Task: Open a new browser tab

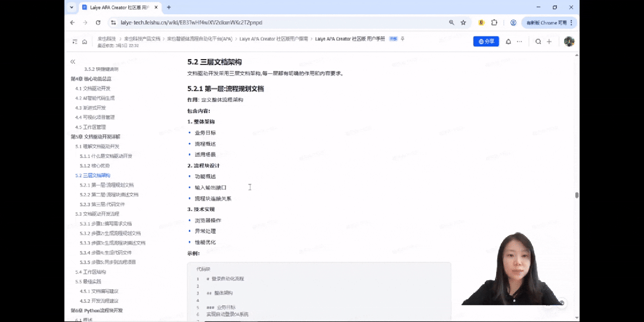Action: (169, 7)
